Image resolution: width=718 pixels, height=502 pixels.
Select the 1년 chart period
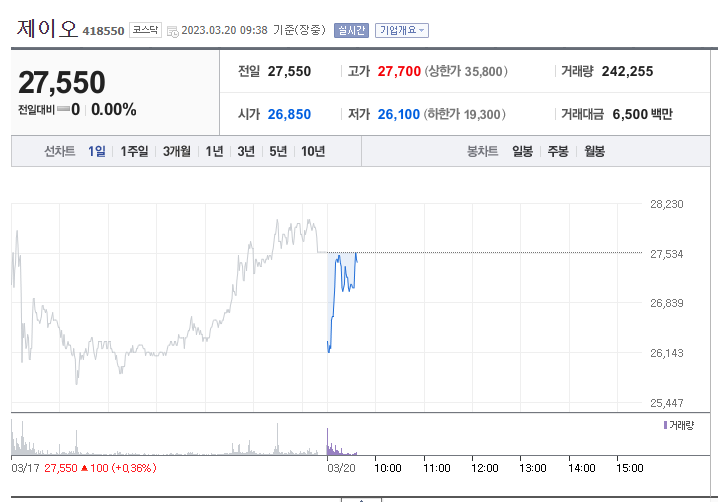coord(214,151)
